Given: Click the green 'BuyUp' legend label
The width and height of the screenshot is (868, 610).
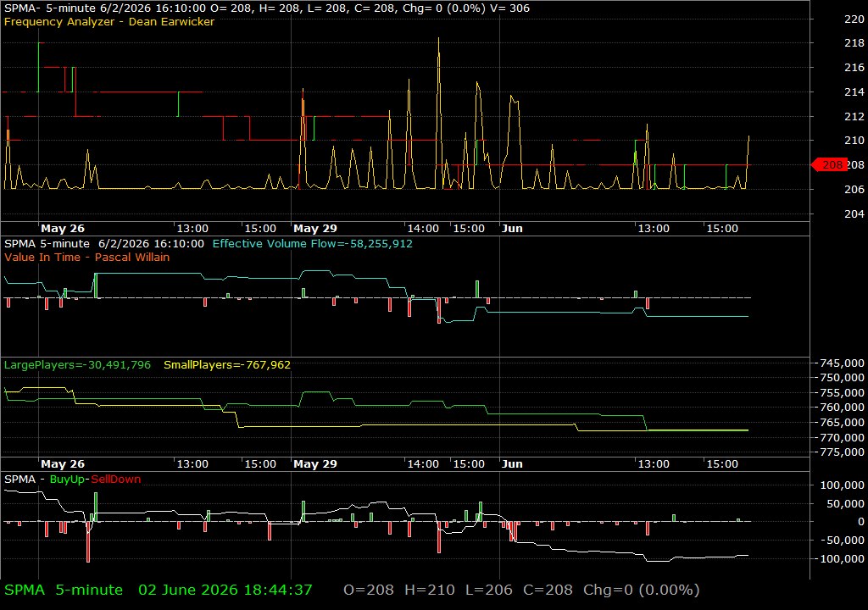Looking at the screenshot, I should pyautogui.click(x=68, y=480).
